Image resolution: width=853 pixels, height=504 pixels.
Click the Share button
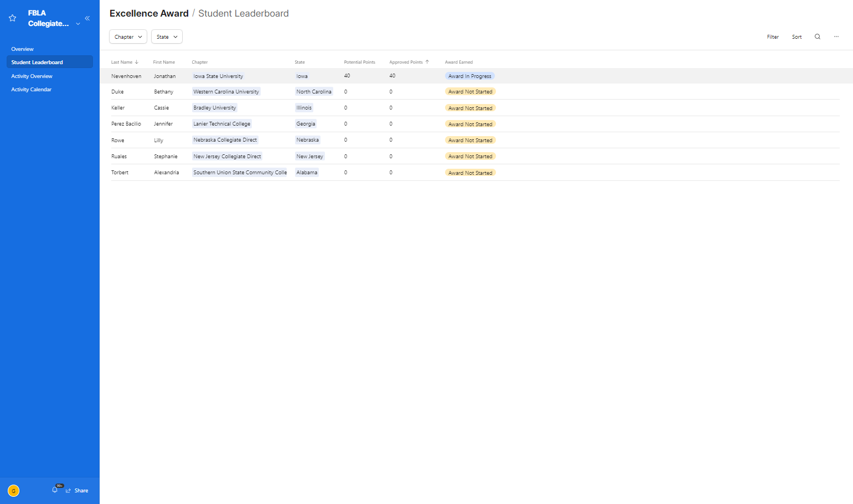tap(77, 491)
